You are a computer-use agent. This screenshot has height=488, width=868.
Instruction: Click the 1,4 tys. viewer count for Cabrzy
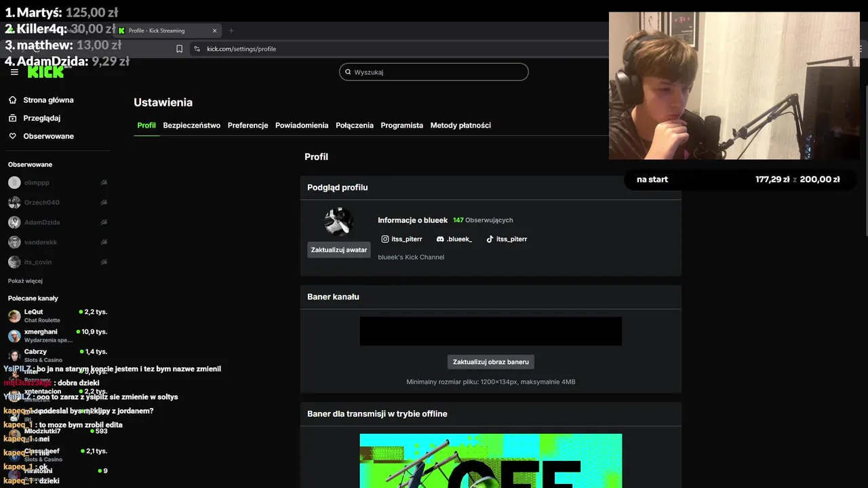click(96, 352)
